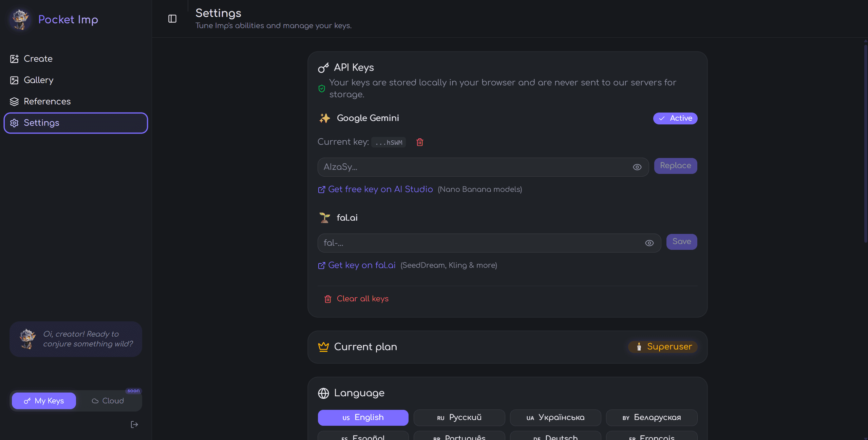Screen dimensions: 868x440
Task: Click the fal.ai key input field
Action: click(489, 243)
